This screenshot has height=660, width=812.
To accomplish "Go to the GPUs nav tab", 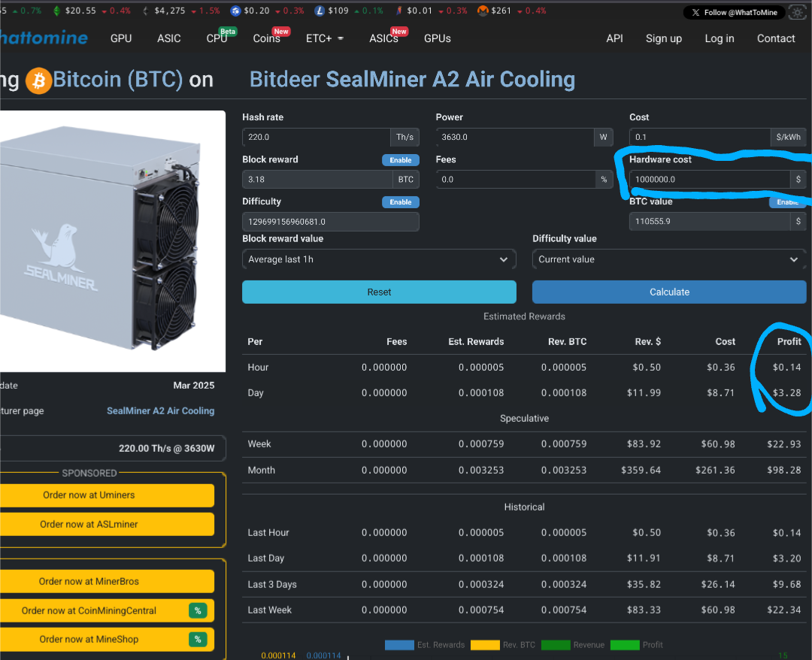I will tap(437, 38).
